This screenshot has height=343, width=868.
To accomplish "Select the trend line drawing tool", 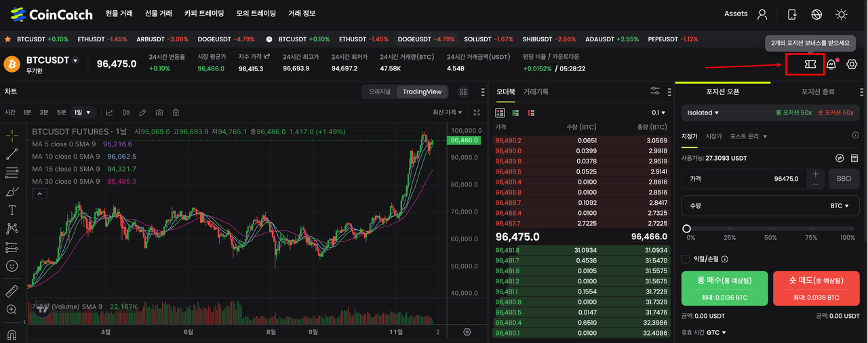I will (x=12, y=155).
